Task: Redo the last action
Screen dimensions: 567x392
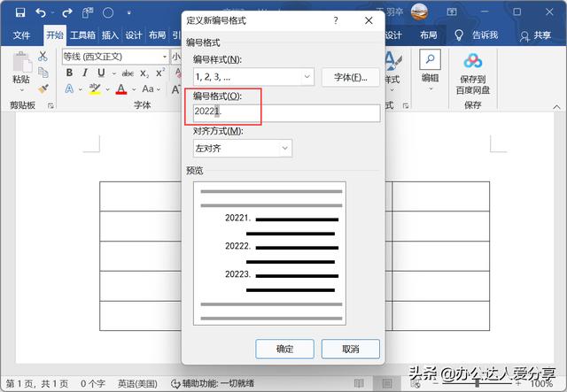Action: coord(67,13)
